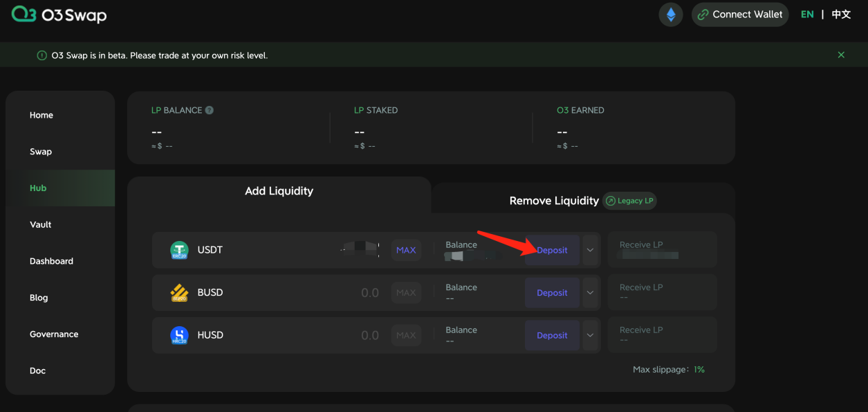Viewport: 868px width, 412px height.
Task: Expand the HUSD deposit options arrow
Action: pos(590,335)
